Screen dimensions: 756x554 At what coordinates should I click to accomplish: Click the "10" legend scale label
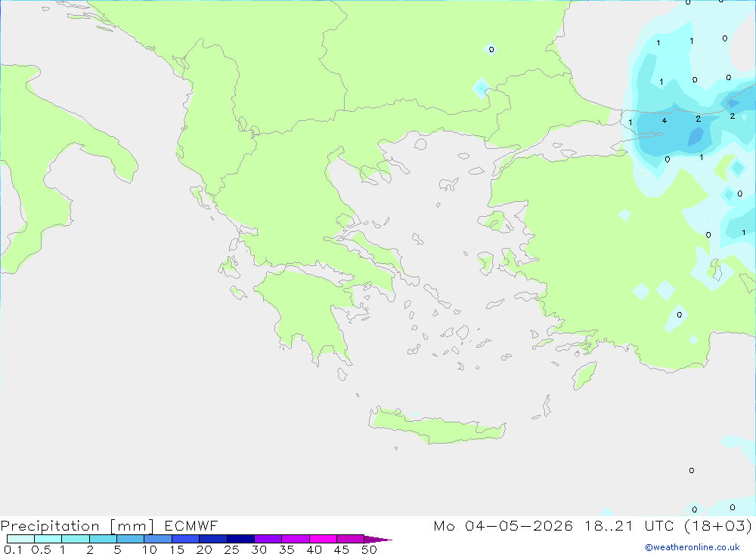pyautogui.click(x=150, y=549)
